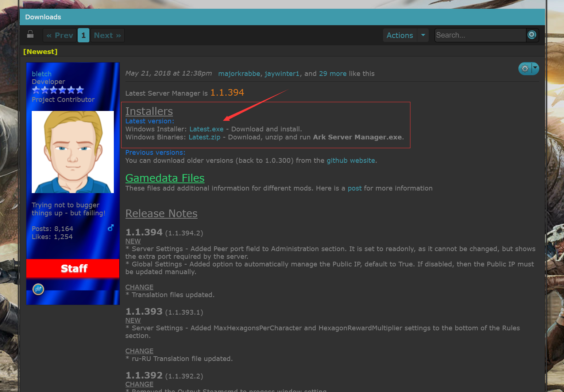This screenshot has width=564, height=392.
Task: Click the post date May 21, 2018
Action: [169, 73]
